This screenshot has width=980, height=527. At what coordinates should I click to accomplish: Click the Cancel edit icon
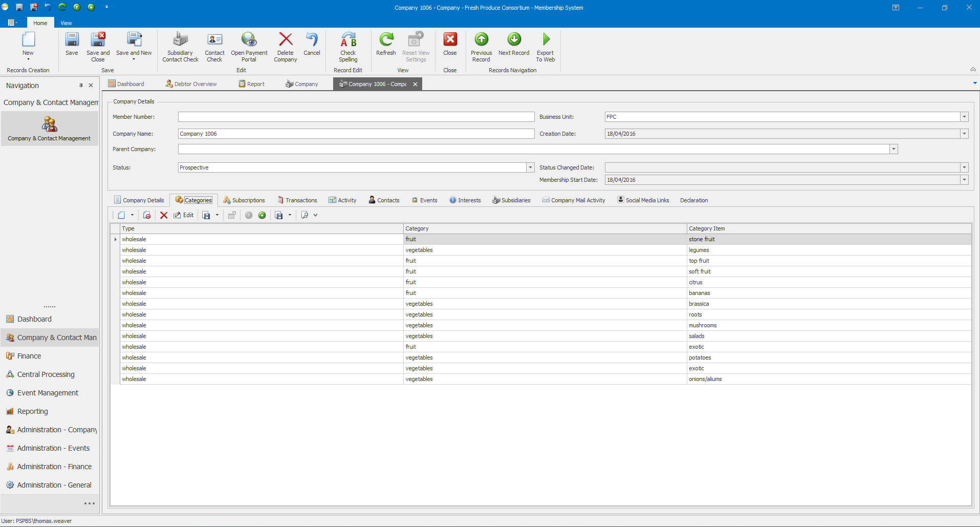click(312, 44)
